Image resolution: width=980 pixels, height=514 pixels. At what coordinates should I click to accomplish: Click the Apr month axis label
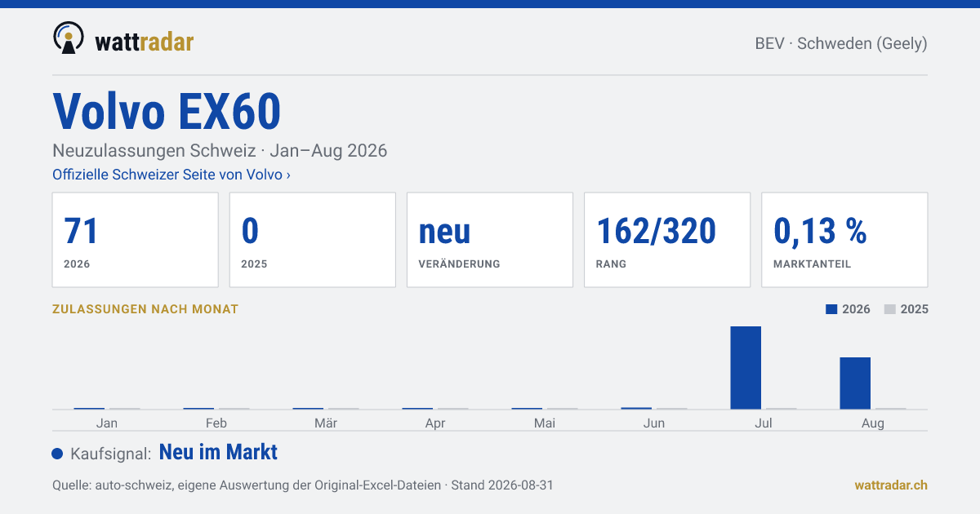click(435, 423)
